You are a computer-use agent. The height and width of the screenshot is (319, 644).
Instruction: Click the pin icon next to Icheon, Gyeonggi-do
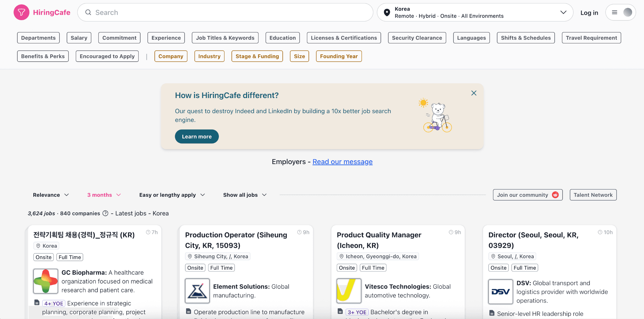[341, 256]
